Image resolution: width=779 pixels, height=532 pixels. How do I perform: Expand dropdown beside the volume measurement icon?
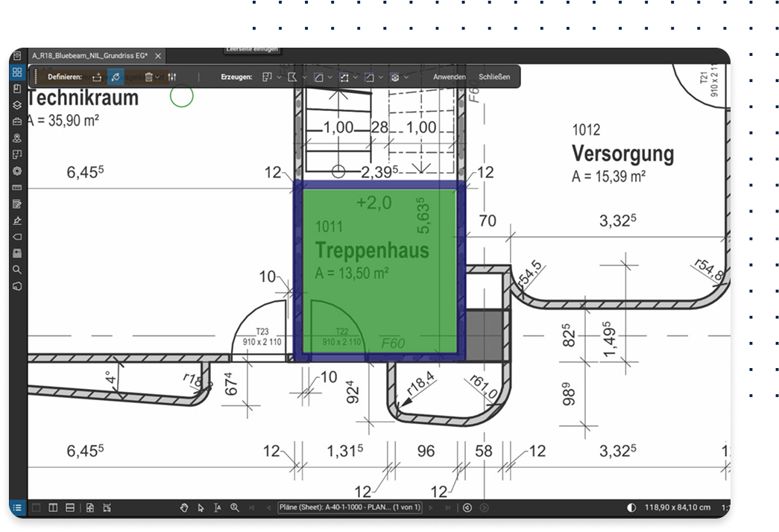406,77
